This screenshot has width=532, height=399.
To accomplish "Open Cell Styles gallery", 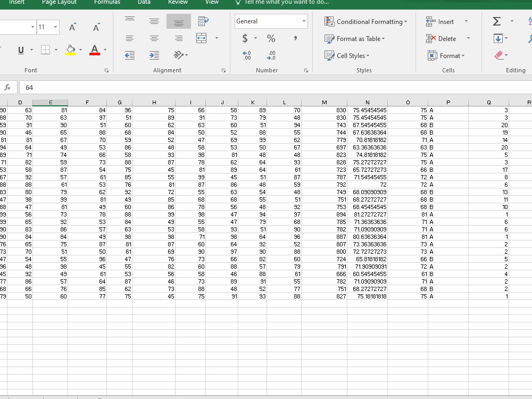I will [347, 56].
